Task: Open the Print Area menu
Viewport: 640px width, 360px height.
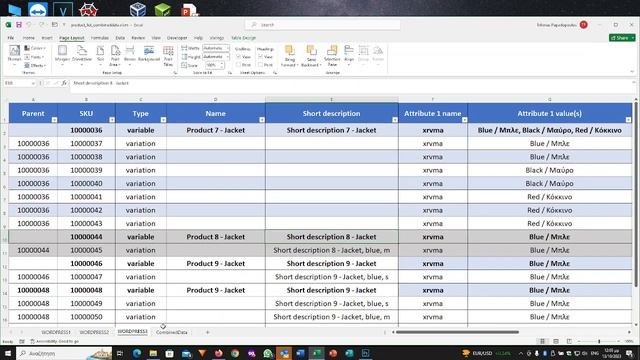Action: [x=115, y=56]
